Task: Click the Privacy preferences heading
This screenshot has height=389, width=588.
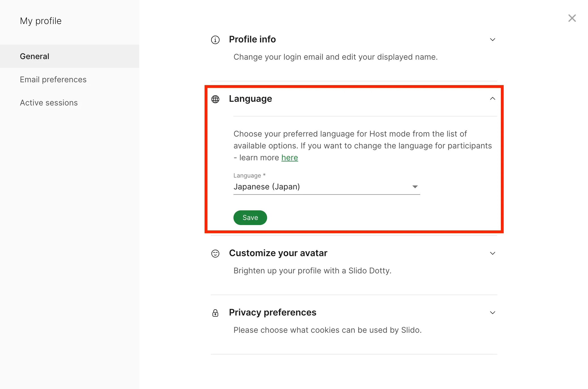Action: coord(272,312)
